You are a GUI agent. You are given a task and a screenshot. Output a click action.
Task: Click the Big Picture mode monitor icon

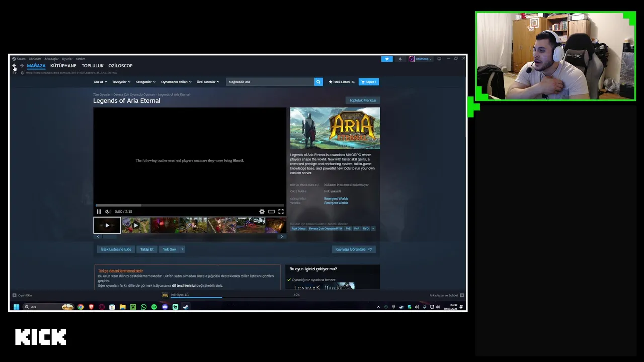click(439, 59)
